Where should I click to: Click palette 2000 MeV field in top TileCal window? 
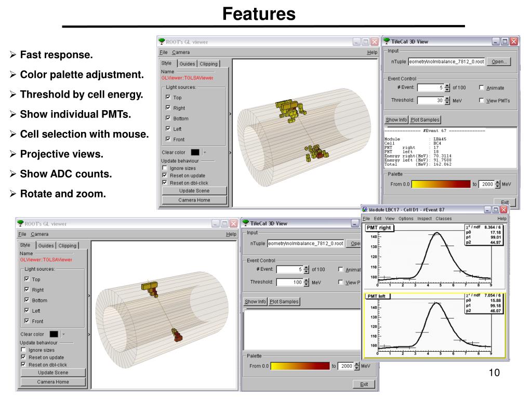pos(486,184)
